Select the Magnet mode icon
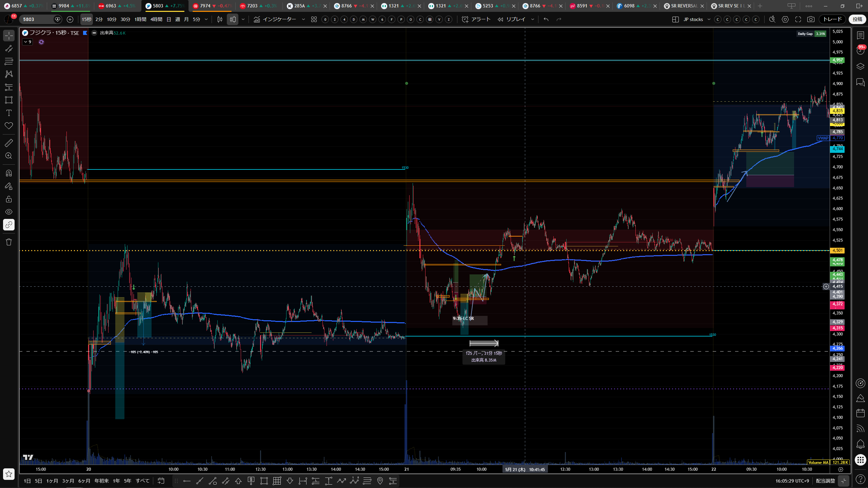The height and width of the screenshot is (488, 868). click(9, 173)
